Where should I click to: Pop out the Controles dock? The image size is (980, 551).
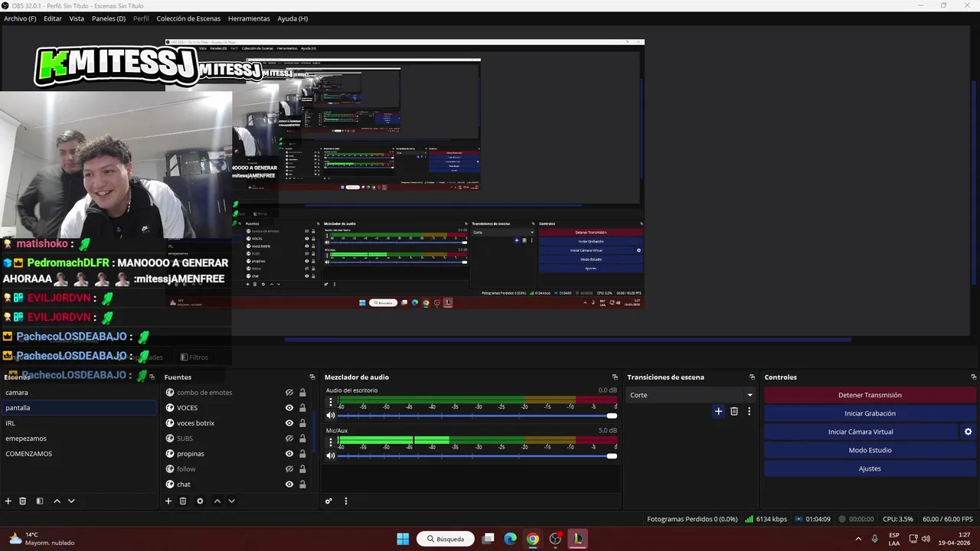click(x=974, y=377)
